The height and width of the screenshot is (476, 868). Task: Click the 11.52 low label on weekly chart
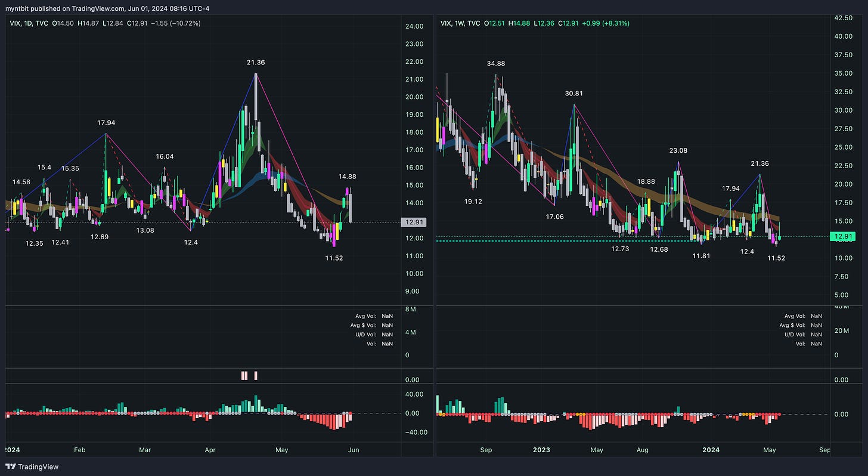click(776, 258)
